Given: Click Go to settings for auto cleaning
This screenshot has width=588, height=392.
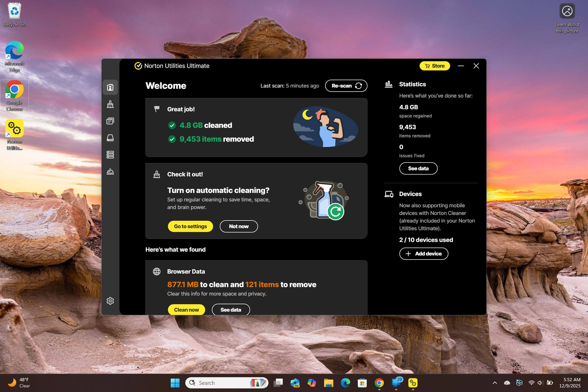Looking at the screenshot, I should pyautogui.click(x=190, y=226).
